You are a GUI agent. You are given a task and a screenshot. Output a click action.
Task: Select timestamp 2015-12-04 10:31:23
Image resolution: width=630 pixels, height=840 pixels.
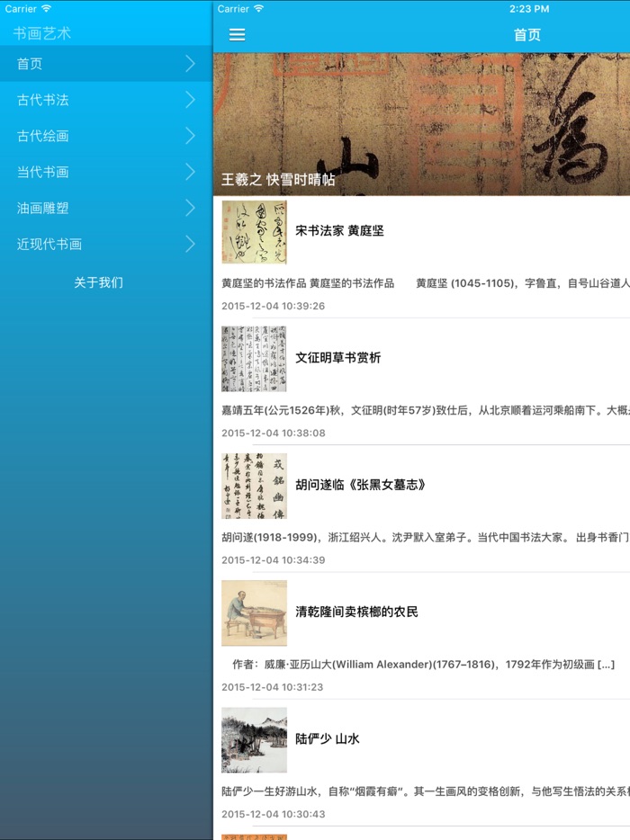[x=273, y=687]
